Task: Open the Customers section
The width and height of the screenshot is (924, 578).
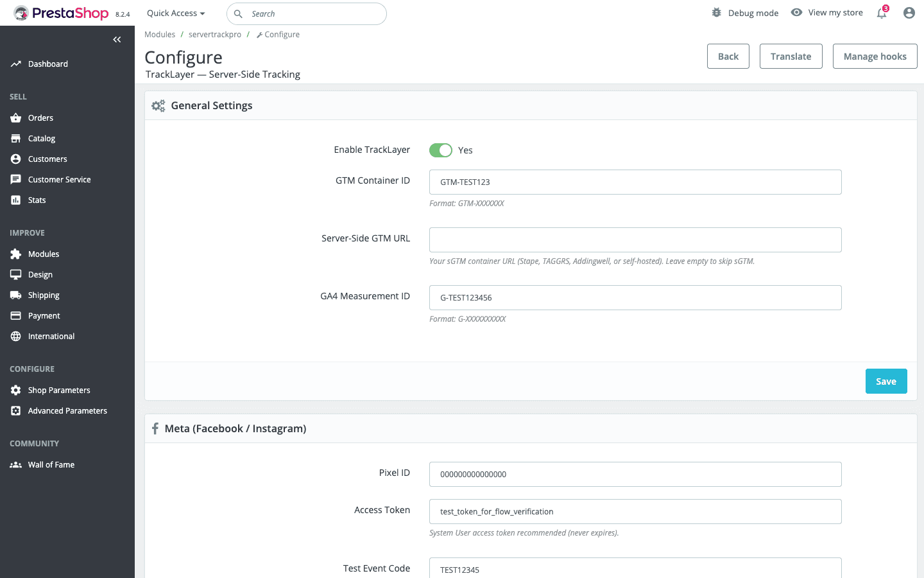Action: pos(15,159)
